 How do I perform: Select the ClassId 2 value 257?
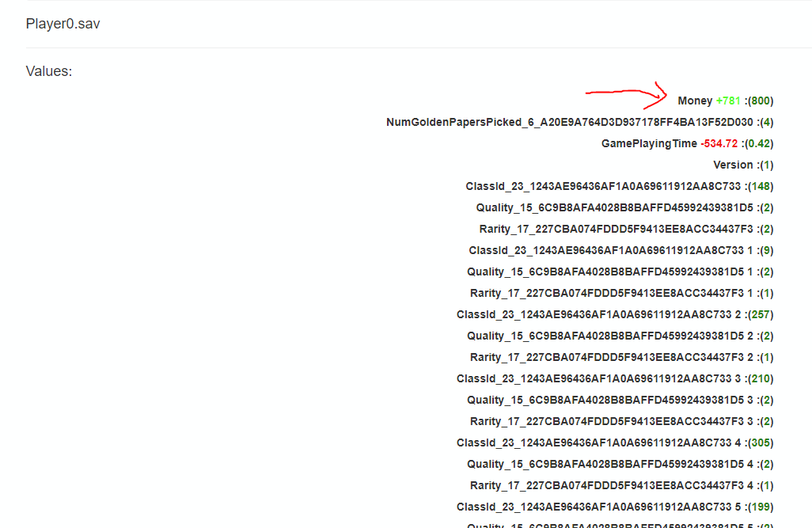tap(761, 314)
